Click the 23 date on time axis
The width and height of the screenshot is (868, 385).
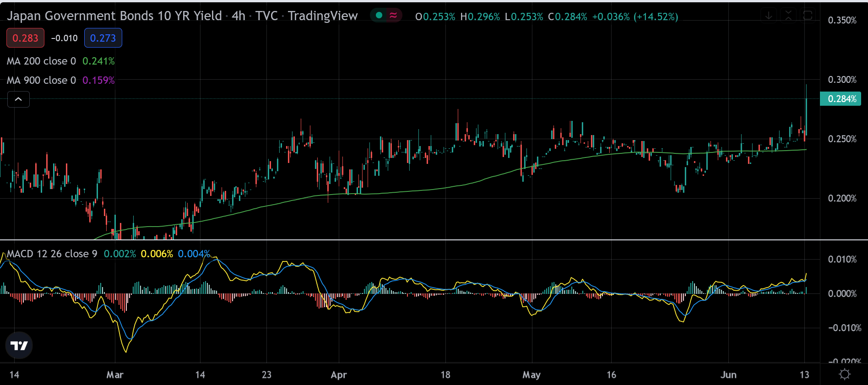coord(266,375)
